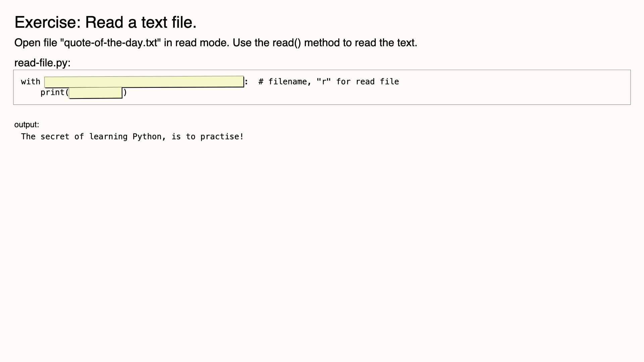Select the "quote-of-the-day.txt" filename in the instructions
644x362 pixels.
coord(110,43)
